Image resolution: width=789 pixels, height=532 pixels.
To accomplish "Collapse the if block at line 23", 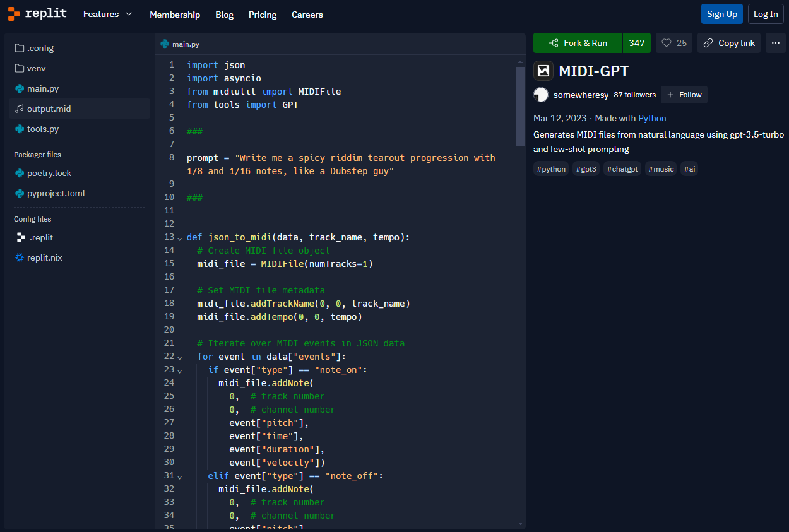I will (180, 371).
